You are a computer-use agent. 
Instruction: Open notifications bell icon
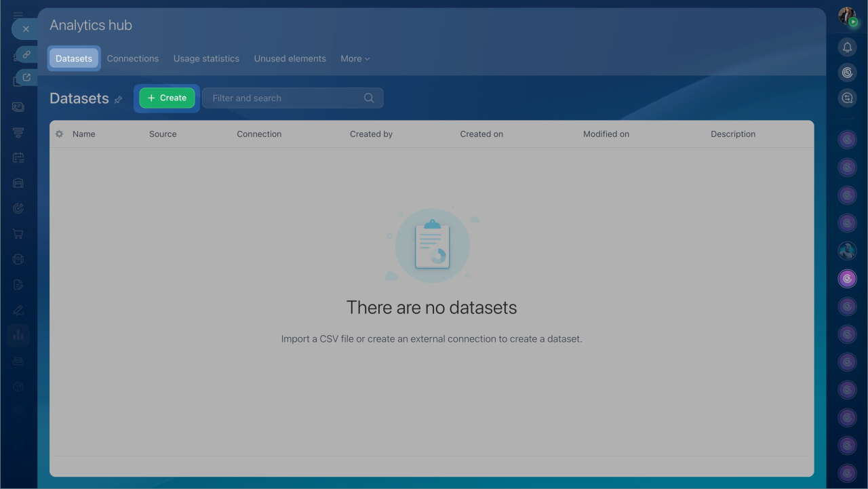[847, 47]
